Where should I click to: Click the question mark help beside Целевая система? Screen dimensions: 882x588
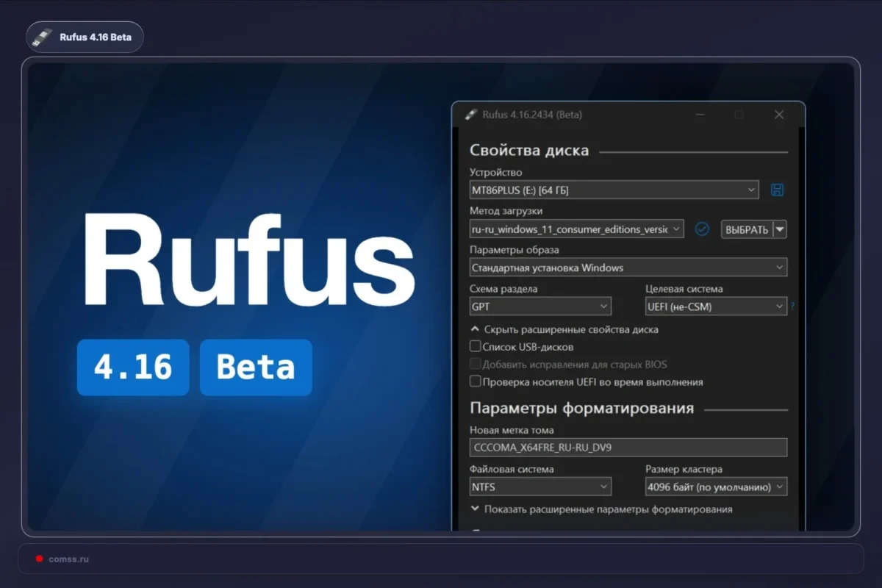coord(793,306)
